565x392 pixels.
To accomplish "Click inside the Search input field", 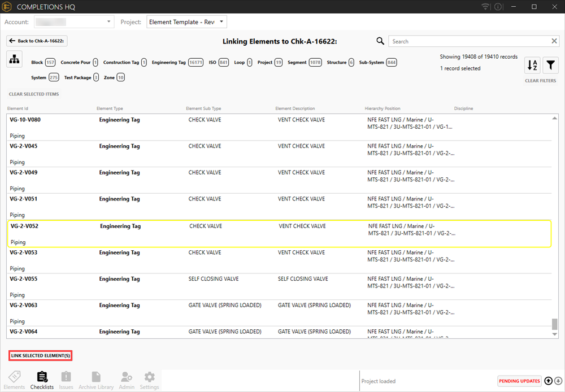I will point(469,41).
